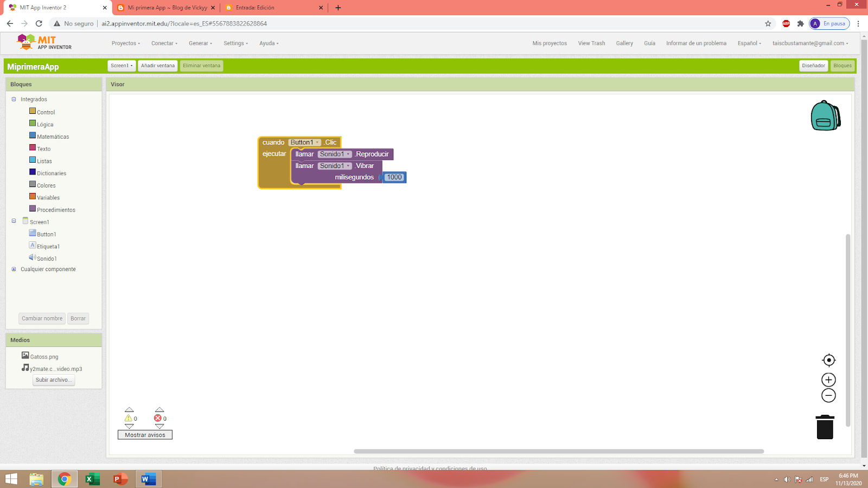Select the Control blocks color square
The width and height of the screenshot is (868, 488).
click(33, 111)
